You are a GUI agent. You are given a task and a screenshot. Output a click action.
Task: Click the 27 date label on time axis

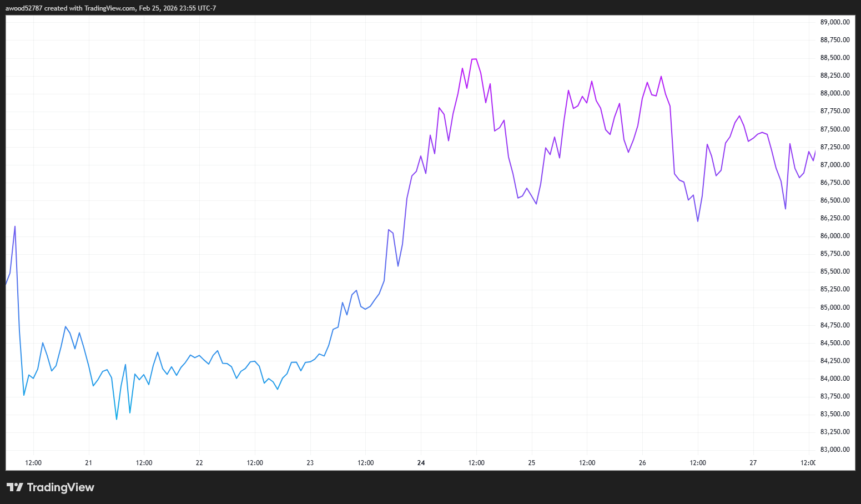753,462
